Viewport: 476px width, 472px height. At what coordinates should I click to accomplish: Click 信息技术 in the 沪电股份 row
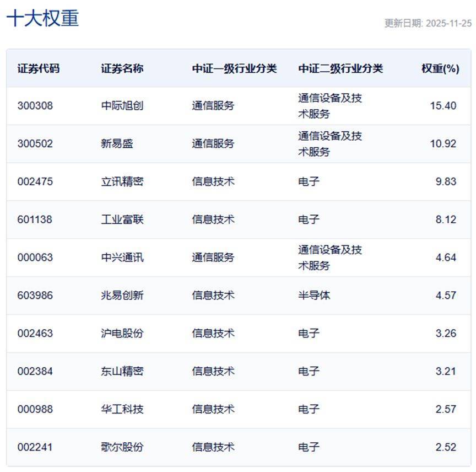[213, 334]
